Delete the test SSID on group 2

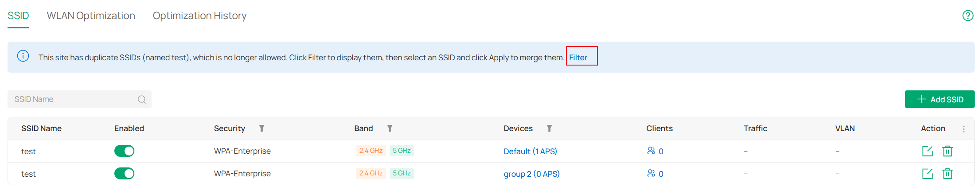(x=947, y=174)
